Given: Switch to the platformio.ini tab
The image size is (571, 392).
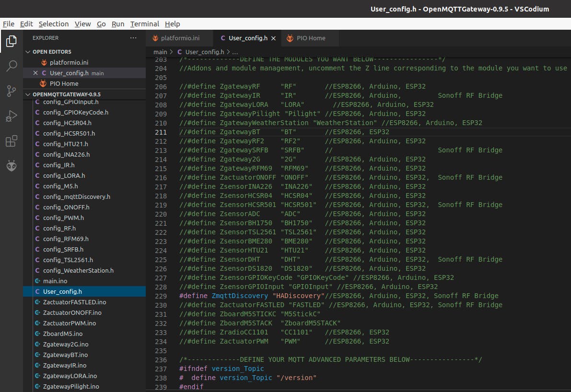Looking at the screenshot, I should (x=175, y=38).
